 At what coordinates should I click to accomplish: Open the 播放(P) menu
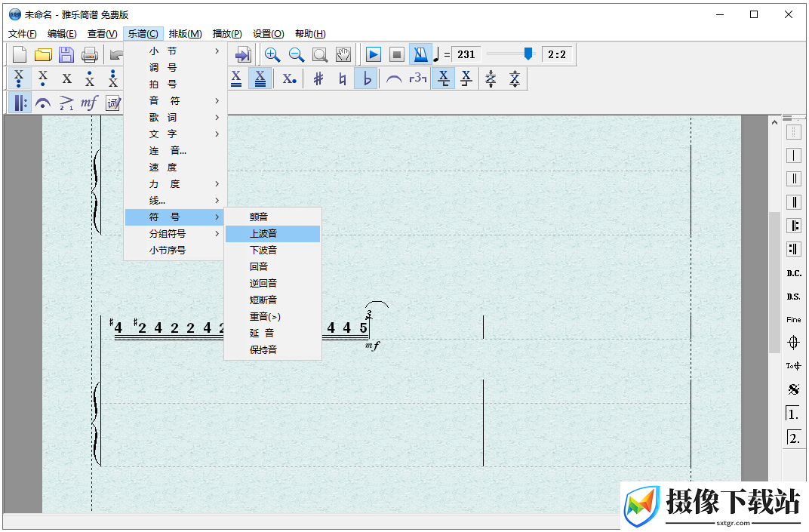click(227, 33)
